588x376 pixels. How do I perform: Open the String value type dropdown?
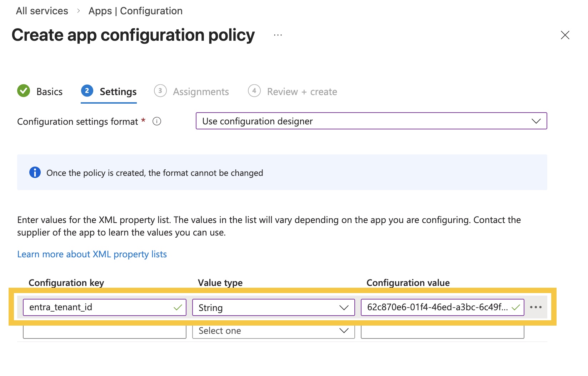point(273,307)
